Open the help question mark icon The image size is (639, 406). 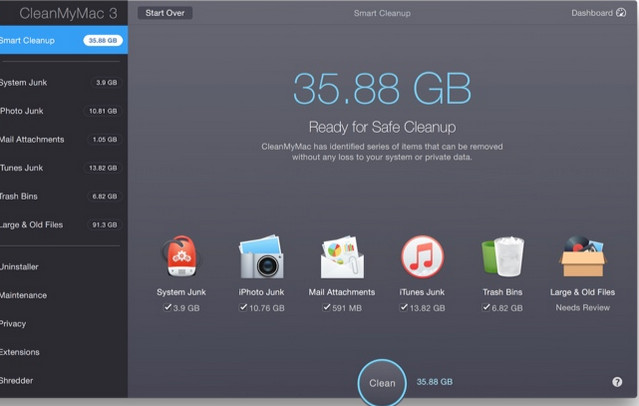point(617,382)
